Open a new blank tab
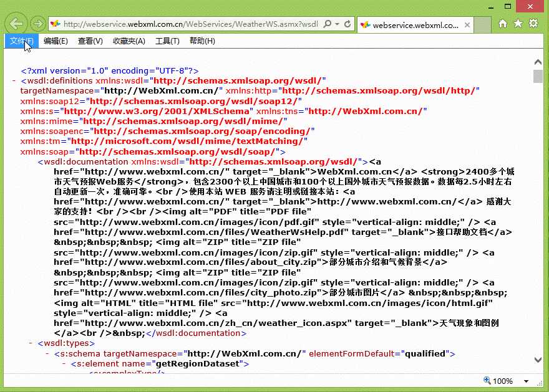The height and width of the screenshot is (392, 549). [482, 25]
